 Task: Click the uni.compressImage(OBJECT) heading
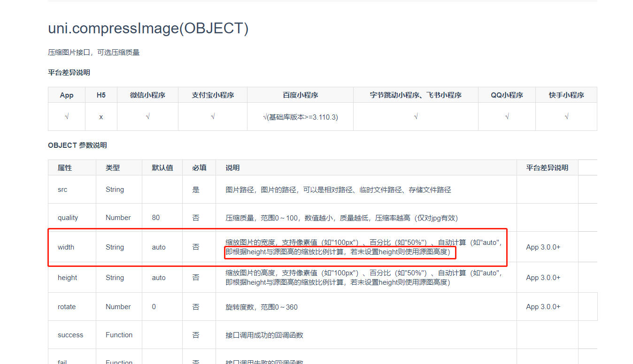148,29
